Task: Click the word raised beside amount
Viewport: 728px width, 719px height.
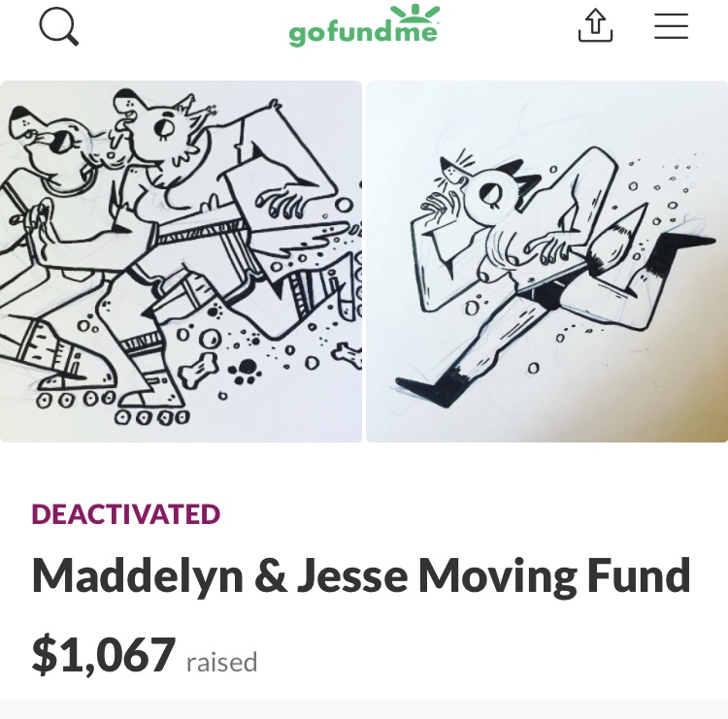Action: [222, 662]
